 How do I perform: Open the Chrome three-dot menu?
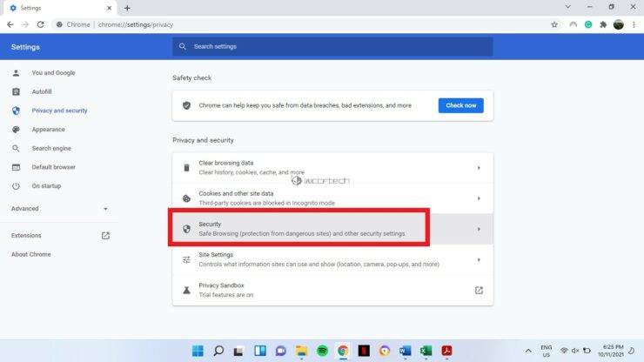point(634,24)
